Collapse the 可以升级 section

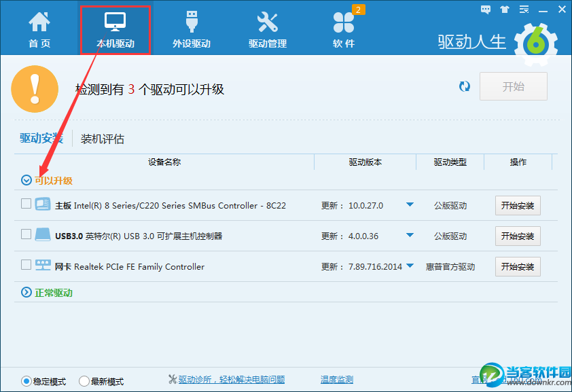coord(26,180)
